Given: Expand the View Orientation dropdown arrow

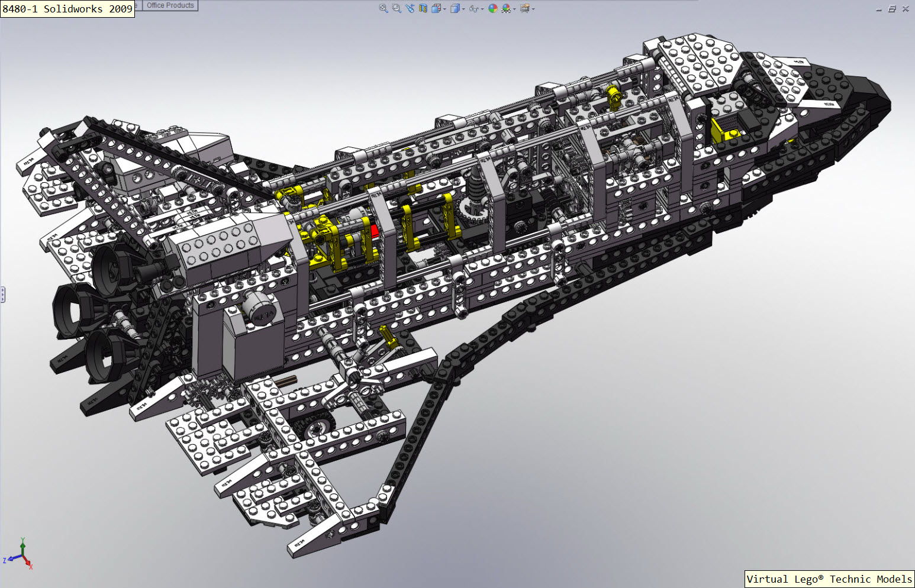Looking at the screenshot, I should (x=445, y=9).
